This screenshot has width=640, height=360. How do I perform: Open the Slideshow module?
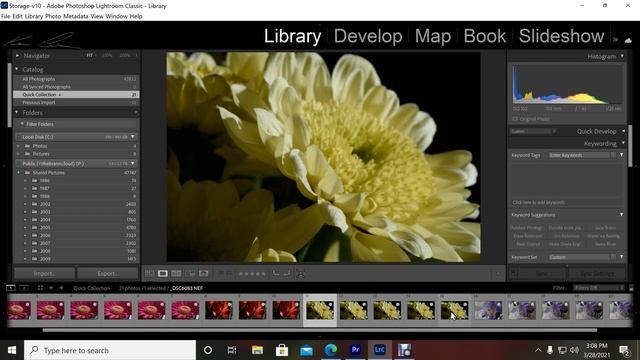click(x=561, y=36)
